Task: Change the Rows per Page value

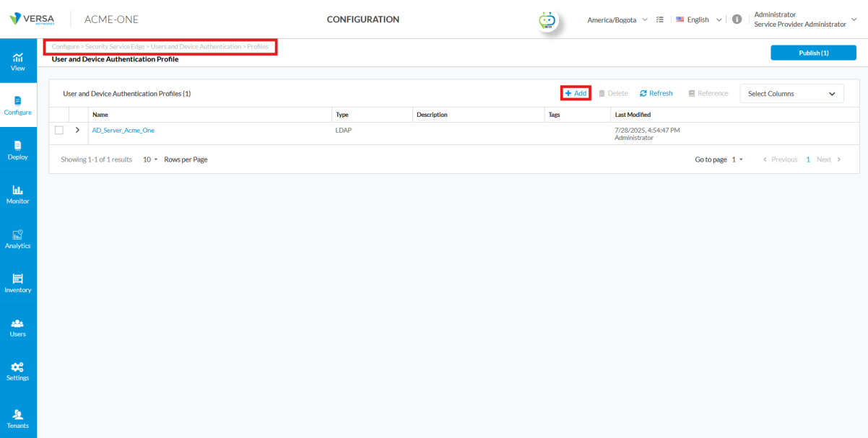Action: pos(150,159)
